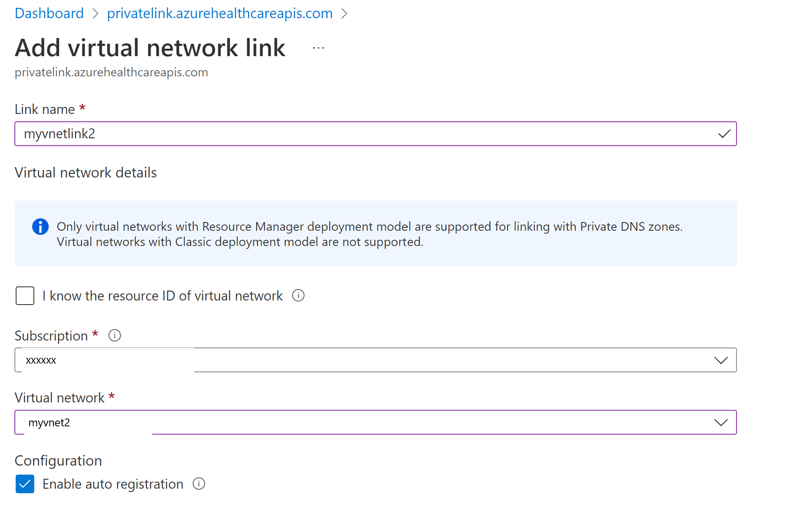812x525 pixels.
Task: Show info tooltip for resource ID option
Action: click(x=298, y=296)
